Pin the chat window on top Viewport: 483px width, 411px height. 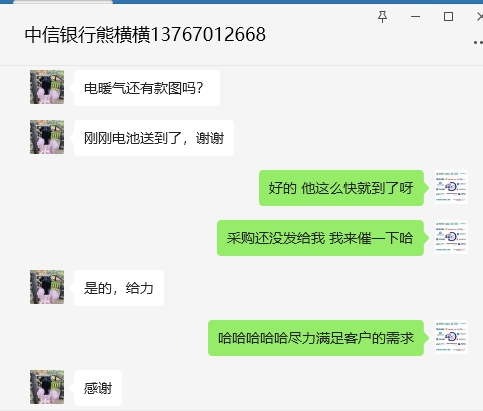click(382, 17)
